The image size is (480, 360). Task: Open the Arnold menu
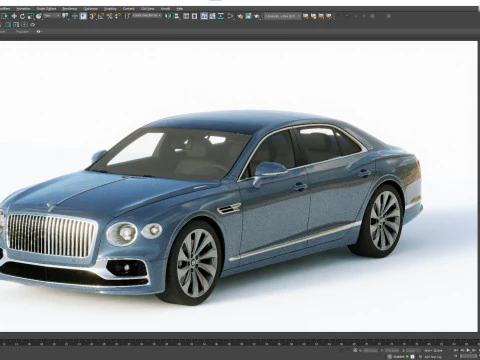(165, 9)
